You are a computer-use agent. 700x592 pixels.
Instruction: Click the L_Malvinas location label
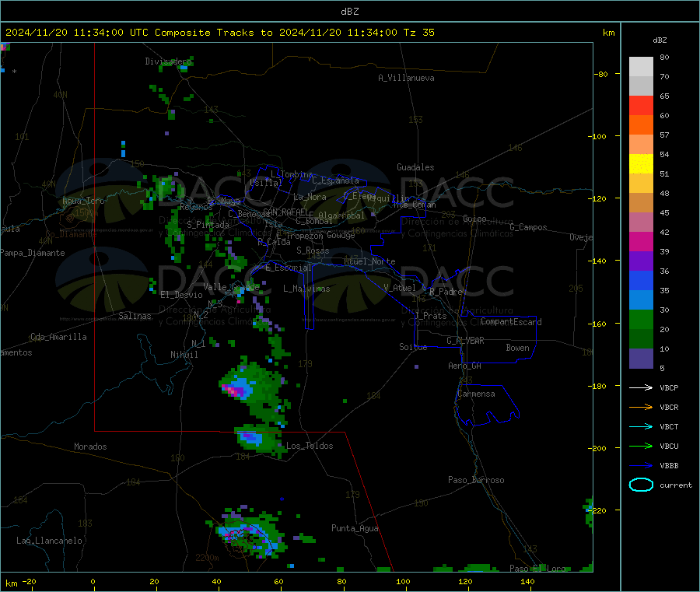pos(306,289)
